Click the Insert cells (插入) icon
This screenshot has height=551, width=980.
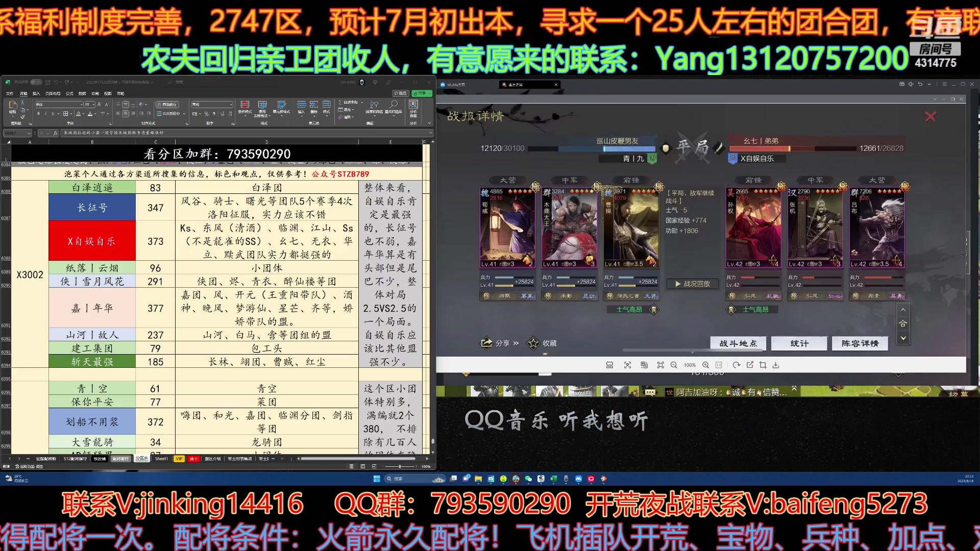(x=302, y=104)
